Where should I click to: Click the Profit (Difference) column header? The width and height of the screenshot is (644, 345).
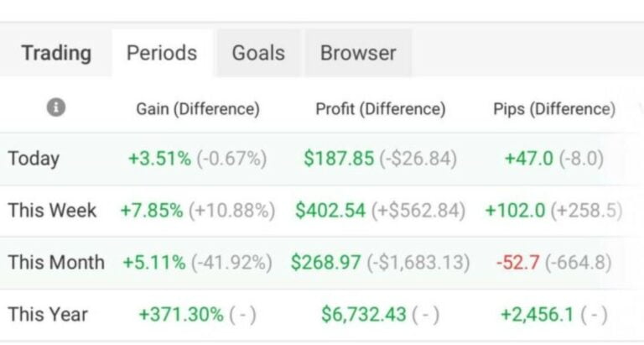click(x=381, y=109)
